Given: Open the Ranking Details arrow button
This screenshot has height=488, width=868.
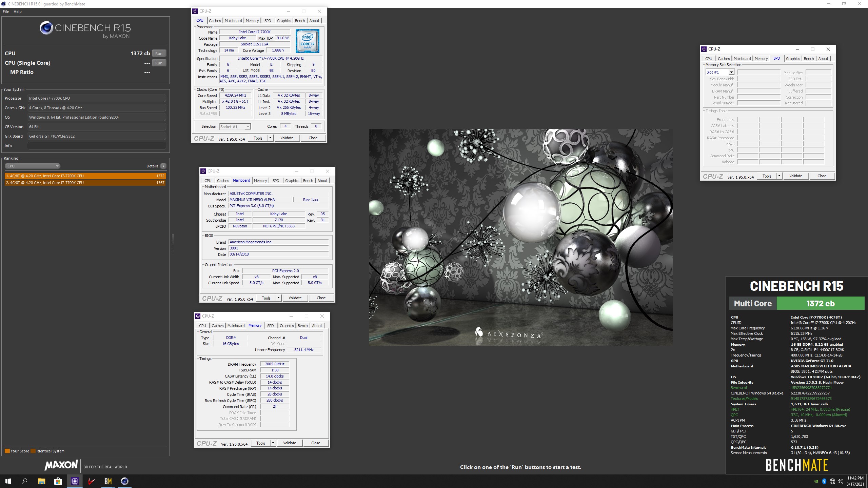Looking at the screenshot, I should [163, 166].
